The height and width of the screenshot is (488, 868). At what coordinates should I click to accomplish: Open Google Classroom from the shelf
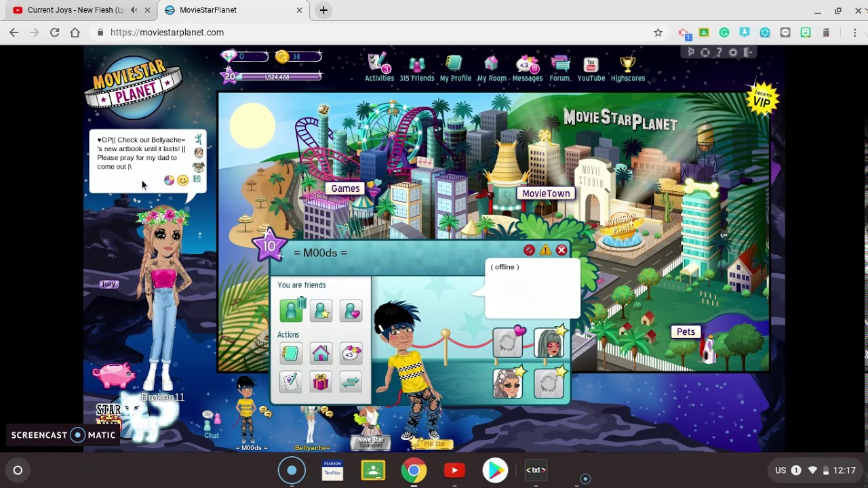click(x=373, y=470)
